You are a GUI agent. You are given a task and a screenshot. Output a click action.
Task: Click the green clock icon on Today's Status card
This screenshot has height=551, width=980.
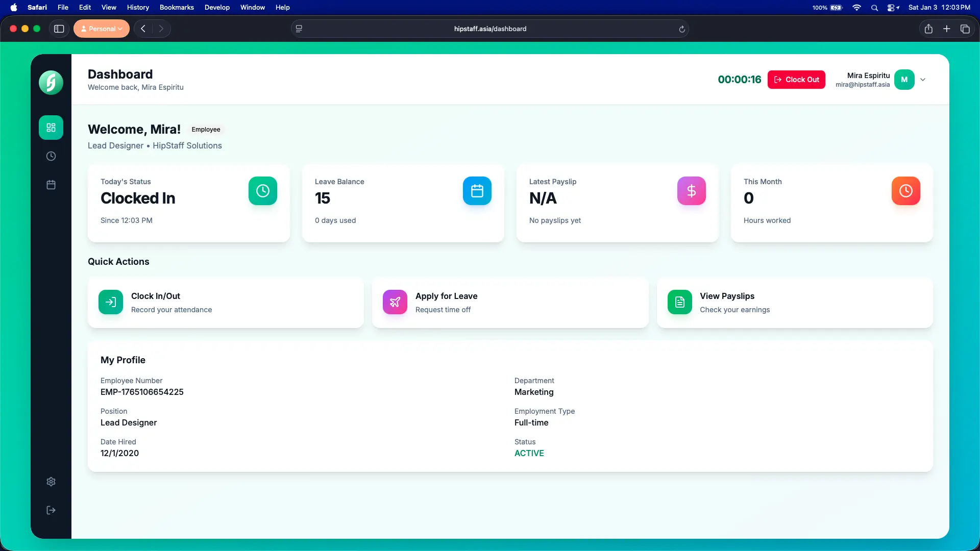coord(263,191)
